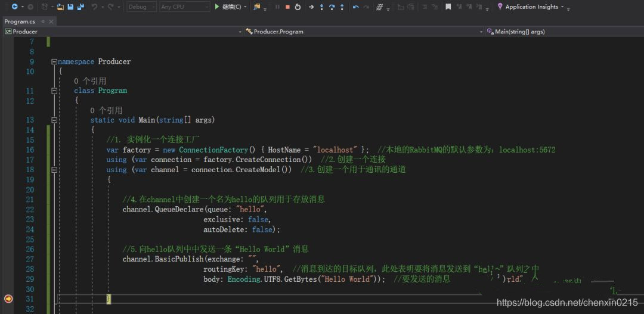Screen dimensions: 644x314
Task: Open the dropdown arrow next to Continue
Action: click(x=246, y=7)
